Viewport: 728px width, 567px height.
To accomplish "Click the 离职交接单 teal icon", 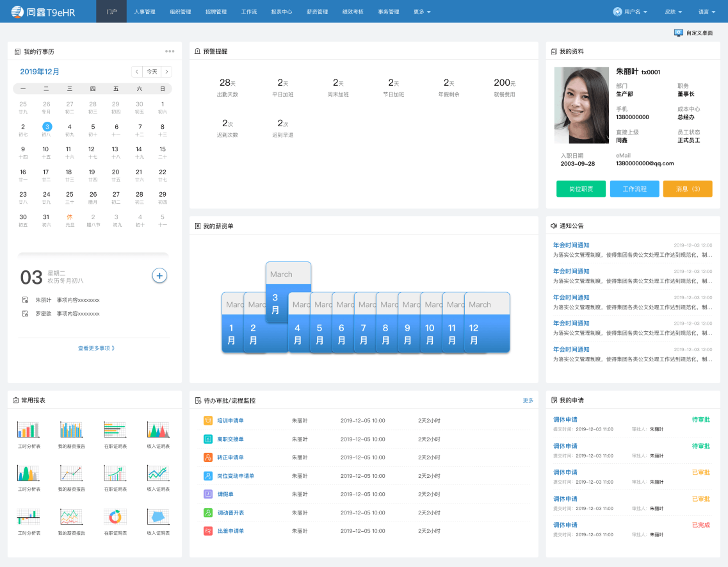I will point(208,439).
